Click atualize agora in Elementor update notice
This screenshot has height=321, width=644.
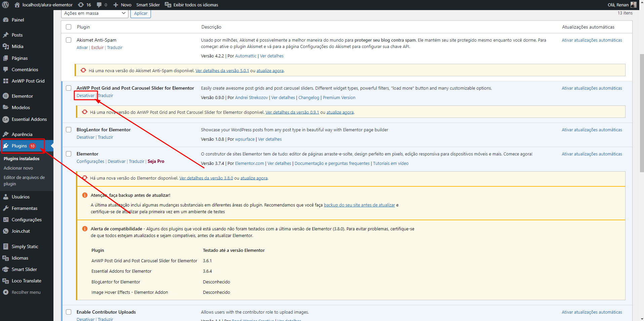point(254,178)
